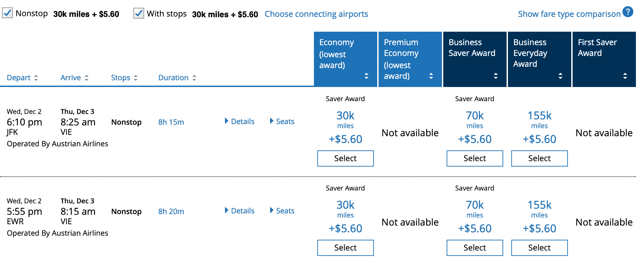Screen dimensions: 644x263
Task: Expand Seats for EWR flight
Action: (282, 211)
